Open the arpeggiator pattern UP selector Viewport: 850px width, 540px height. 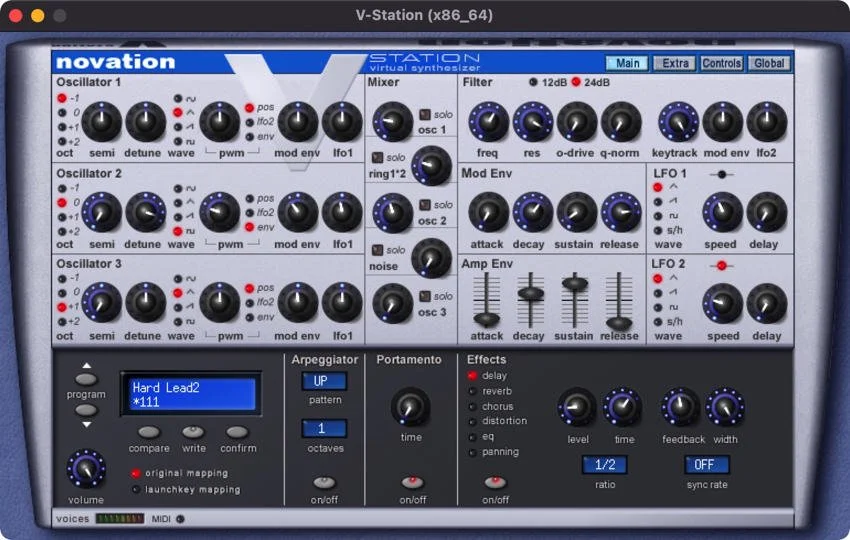point(324,381)
